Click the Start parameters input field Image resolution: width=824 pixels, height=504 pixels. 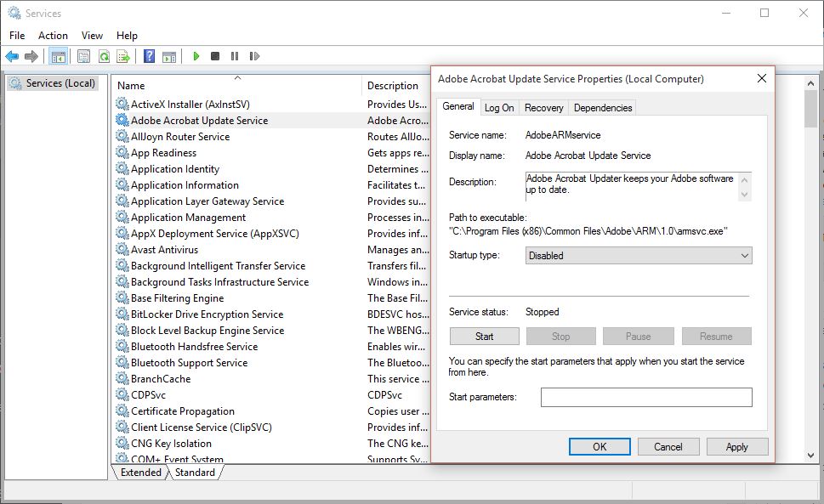point(646,398)
